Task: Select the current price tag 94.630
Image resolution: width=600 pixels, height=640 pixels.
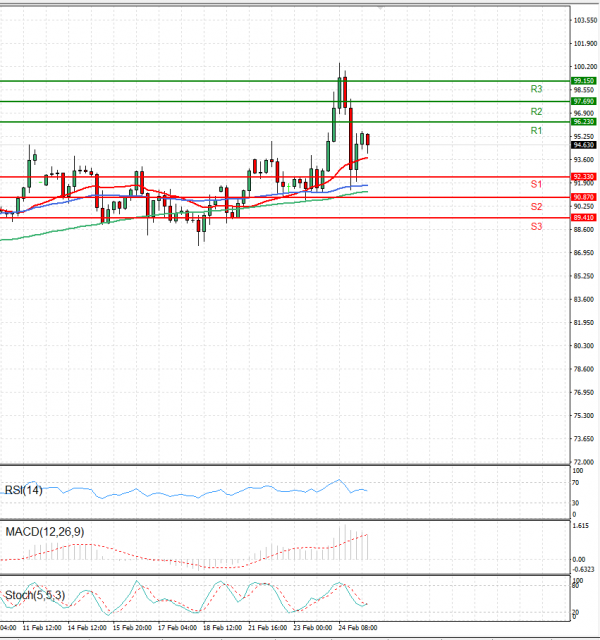Action: 584,145
